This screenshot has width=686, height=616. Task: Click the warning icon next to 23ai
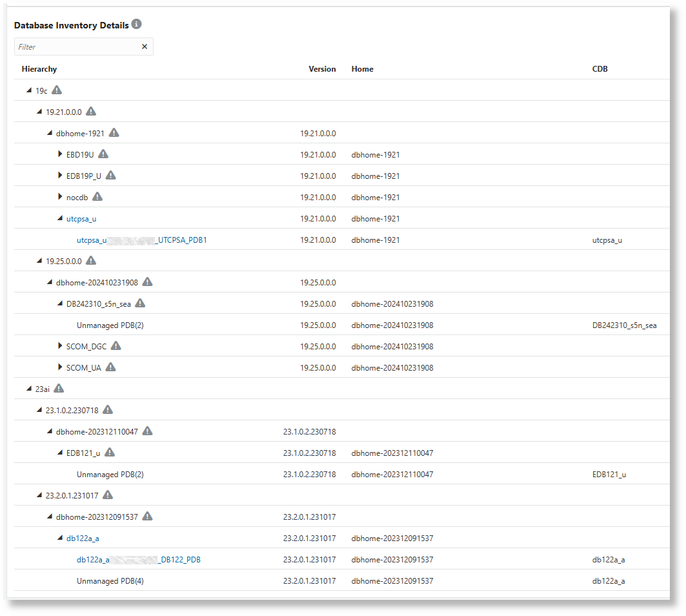tap(59, 388)
